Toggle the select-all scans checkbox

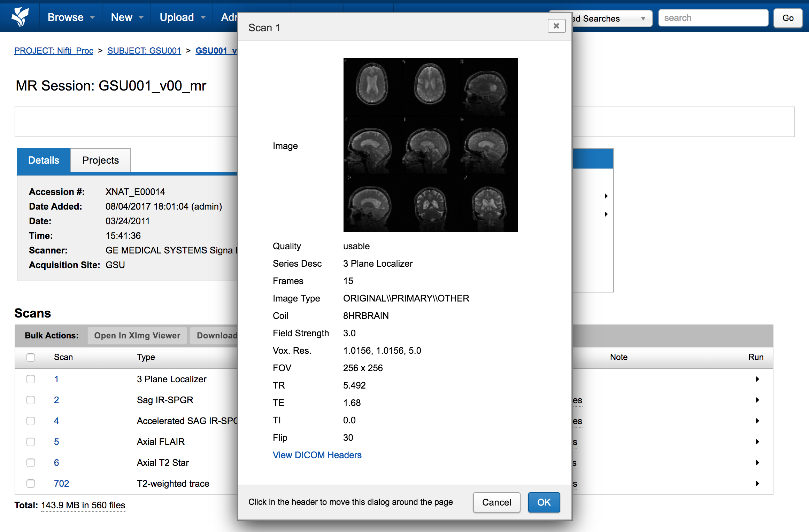pos(31,357)
